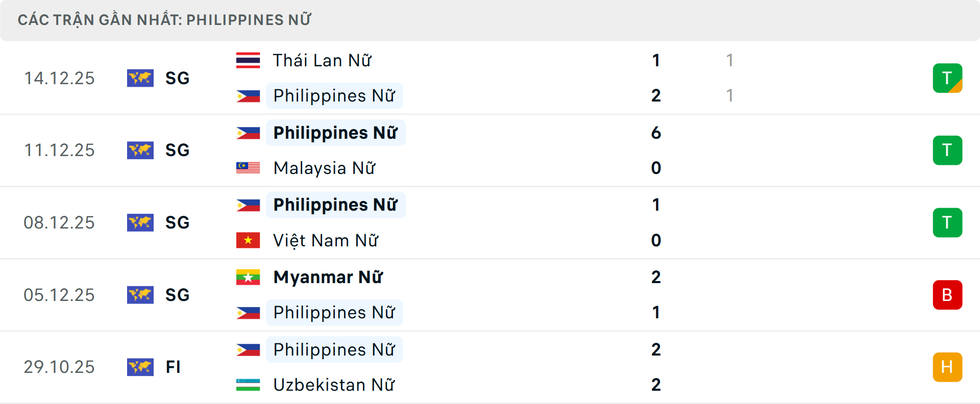This screenshot has width=980, height=404.
Task: Click the SG competition label on 11.12.25
Action: (177, 150)
